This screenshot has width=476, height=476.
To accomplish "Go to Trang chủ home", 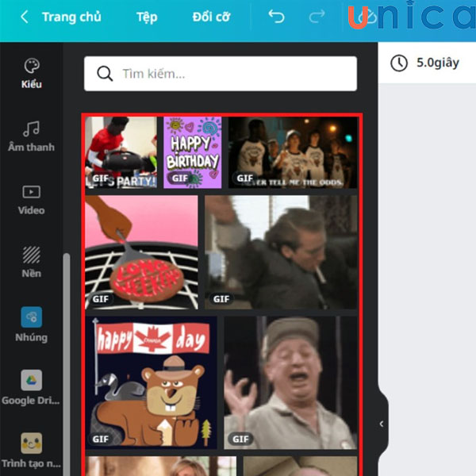I will pyautogui.click(x=71, y=17).
